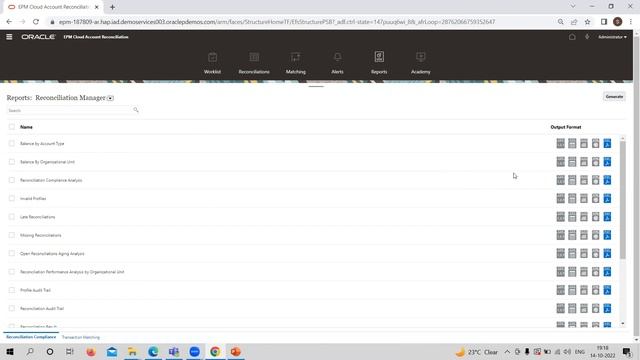
Task: Click the report list scroll-up arrow
Action: point(622,139)
